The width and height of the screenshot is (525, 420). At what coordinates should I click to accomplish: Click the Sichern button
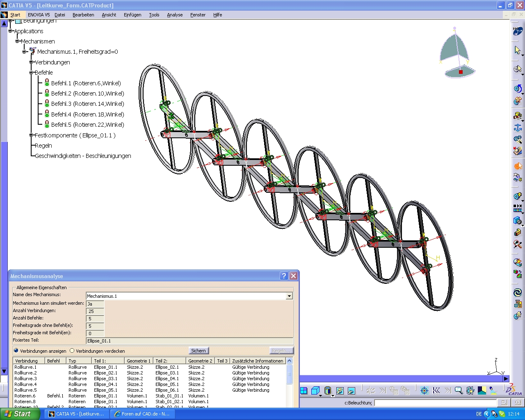tap(199, 351)
